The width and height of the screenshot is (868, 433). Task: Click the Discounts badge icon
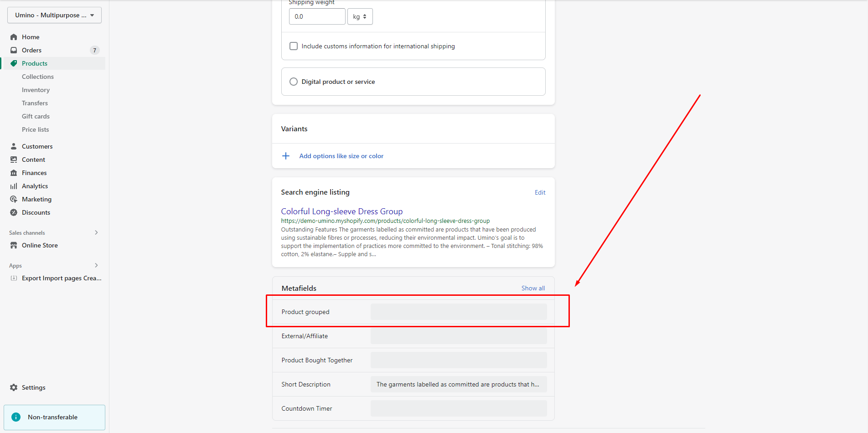14,212
